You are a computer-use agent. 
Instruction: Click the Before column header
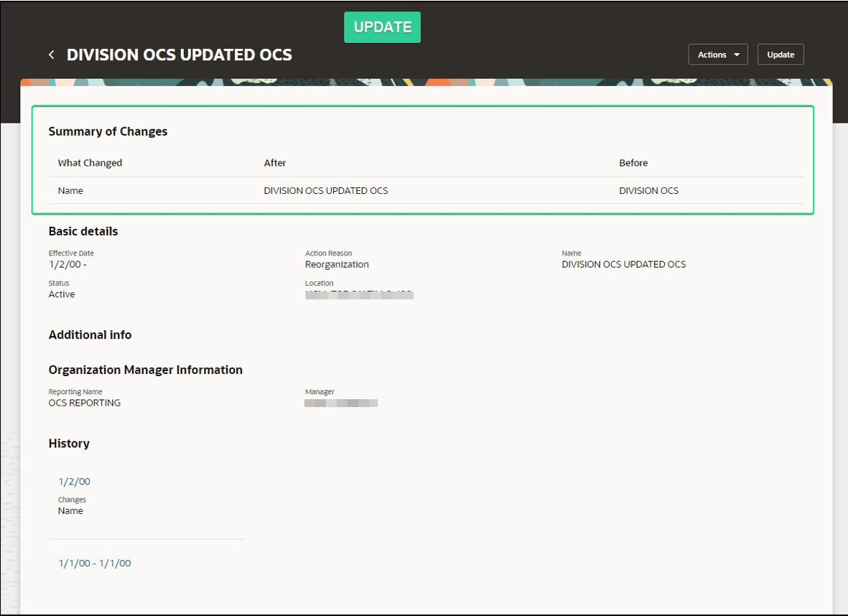pyautogui.click(x=633, y=163)
